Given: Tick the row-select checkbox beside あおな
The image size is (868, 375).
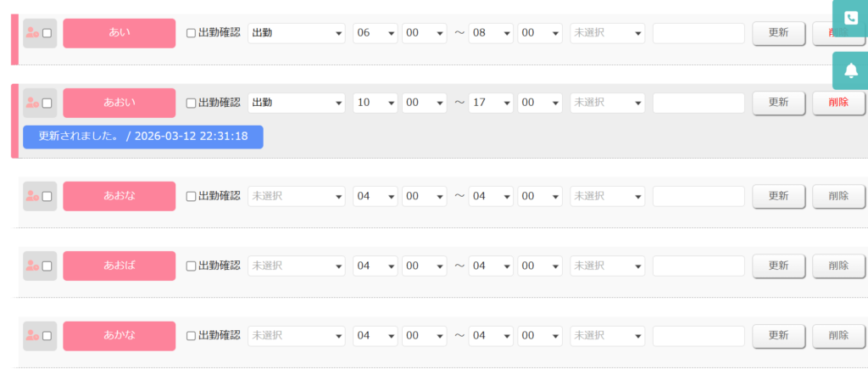Looking at the screenshot, I should 47,196.
